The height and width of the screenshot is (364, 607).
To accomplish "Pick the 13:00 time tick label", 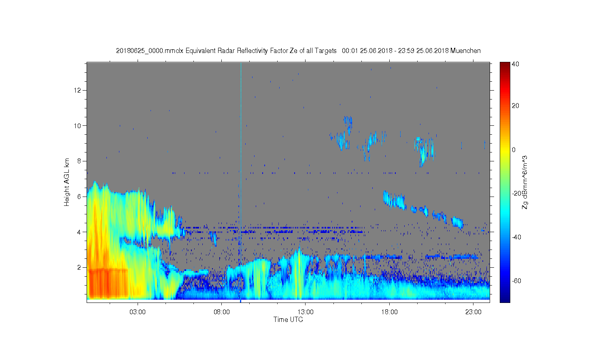I will click(306, 312).
